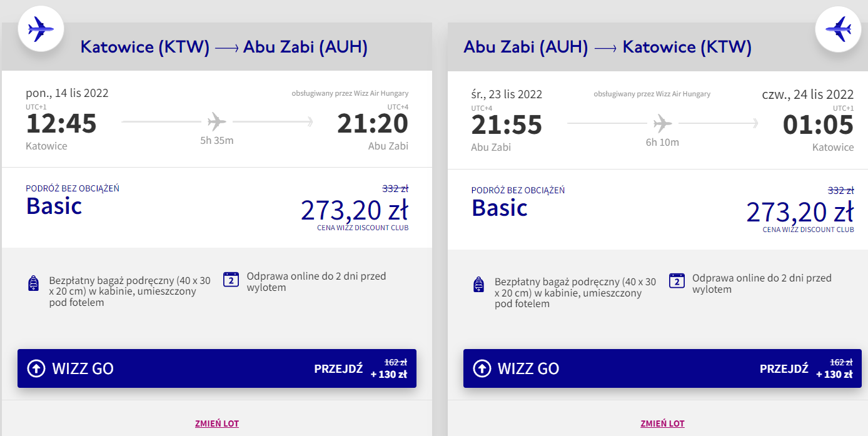Click the return flight airplane badge icon
This screenshot has width=868, height=436.
click(839, 29)
